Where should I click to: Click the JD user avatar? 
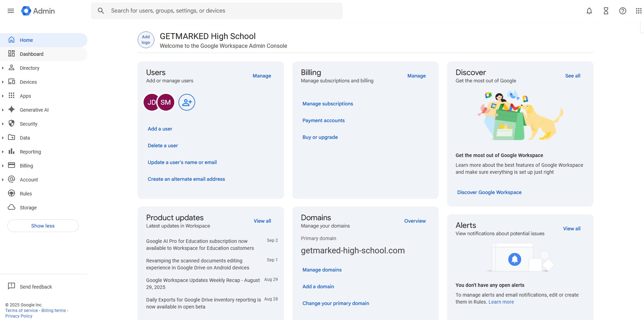pos(151,102)
